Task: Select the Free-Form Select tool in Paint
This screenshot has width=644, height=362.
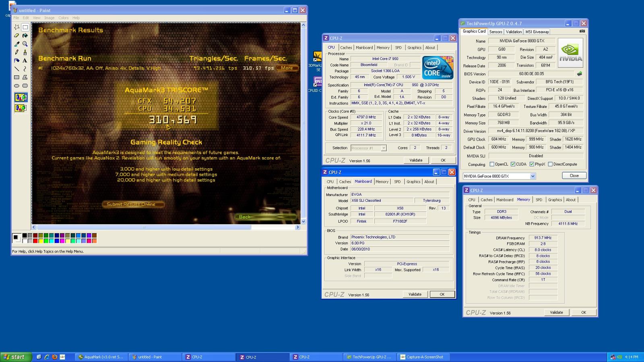Action: pyautogui.click(x=17, y=27)
